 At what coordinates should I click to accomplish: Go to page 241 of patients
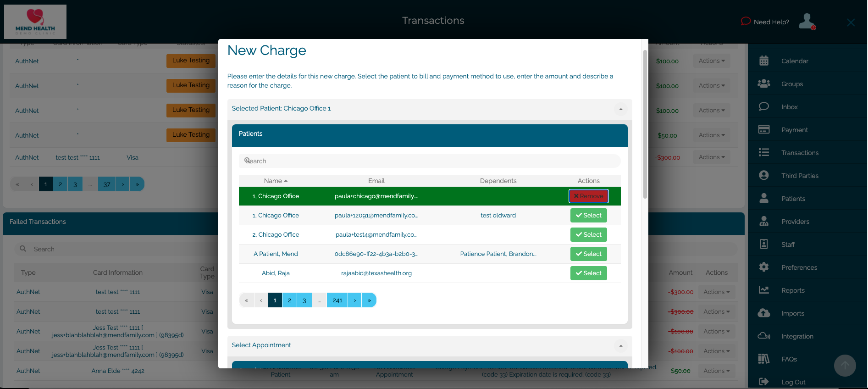(337, 300)
